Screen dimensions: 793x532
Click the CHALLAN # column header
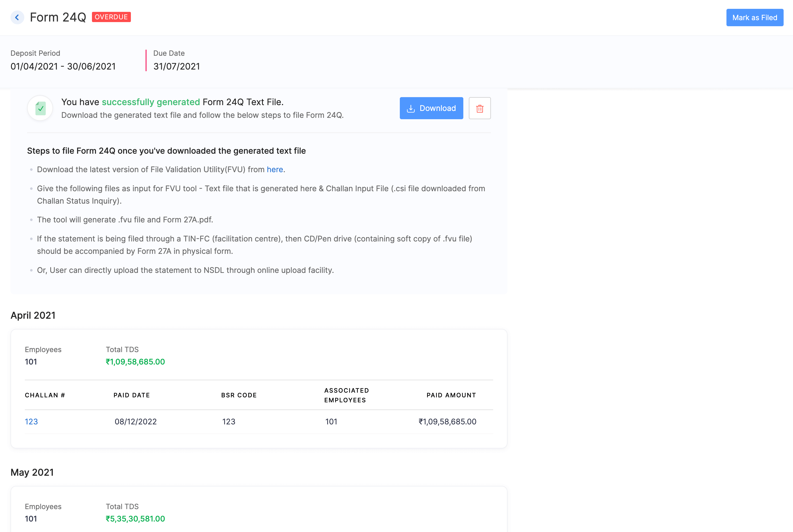(45, 395)
